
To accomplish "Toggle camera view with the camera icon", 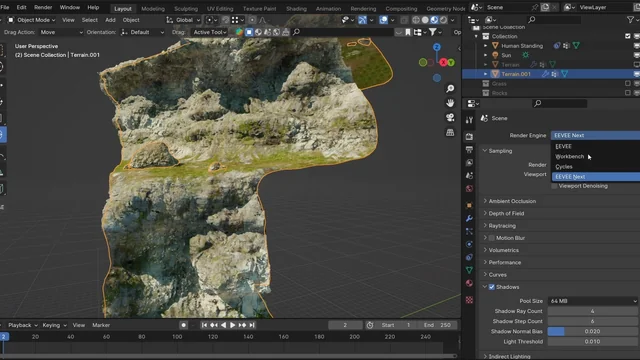I will pos(450,118).
